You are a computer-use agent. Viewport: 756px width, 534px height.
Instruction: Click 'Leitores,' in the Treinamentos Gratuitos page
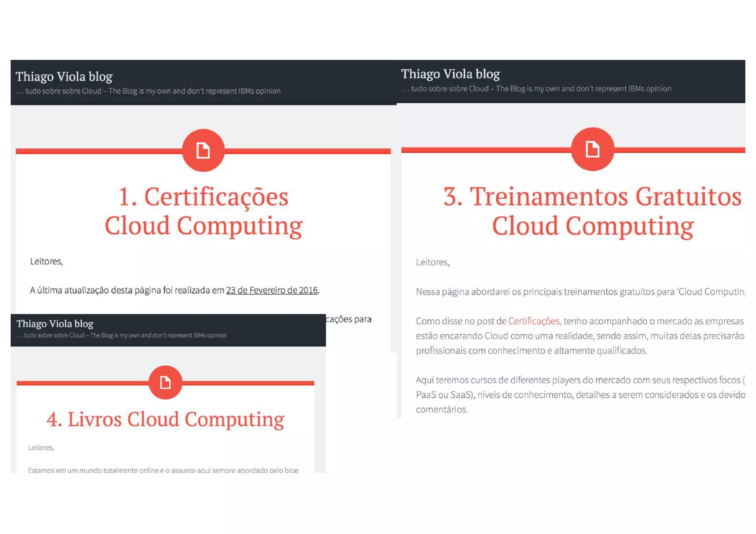(433, 262)
